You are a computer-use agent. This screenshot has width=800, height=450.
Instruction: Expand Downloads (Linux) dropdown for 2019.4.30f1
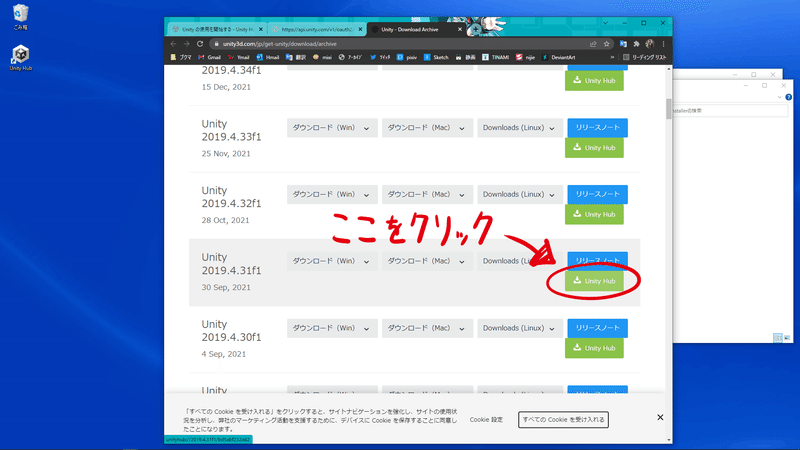tap(520, 328)
